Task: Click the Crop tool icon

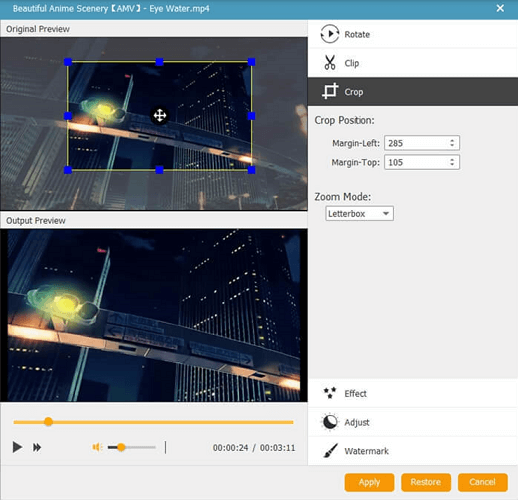Action: (x=330, y=91)
